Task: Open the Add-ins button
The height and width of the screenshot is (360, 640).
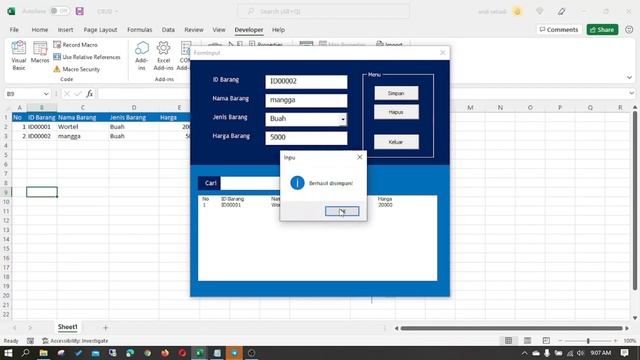Action: (142, 56)
